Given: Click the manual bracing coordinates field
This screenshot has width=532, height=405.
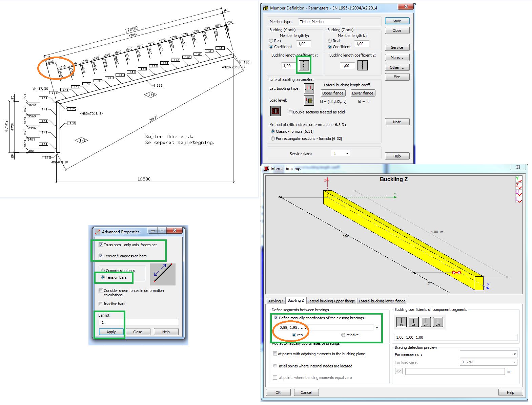Looking at the screenshot, I should [x=325, y=327].
